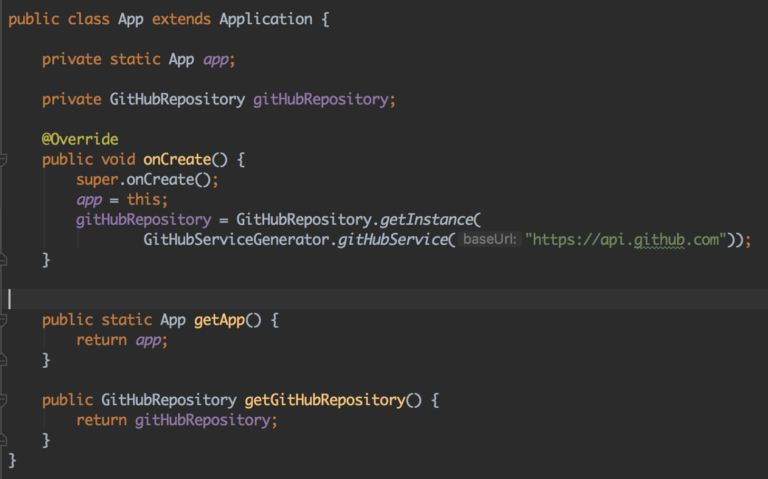Screen dimensions: 768x479
Task: Click the "gitHubRepository" field name in the private declaration
Action: [321, 99]
